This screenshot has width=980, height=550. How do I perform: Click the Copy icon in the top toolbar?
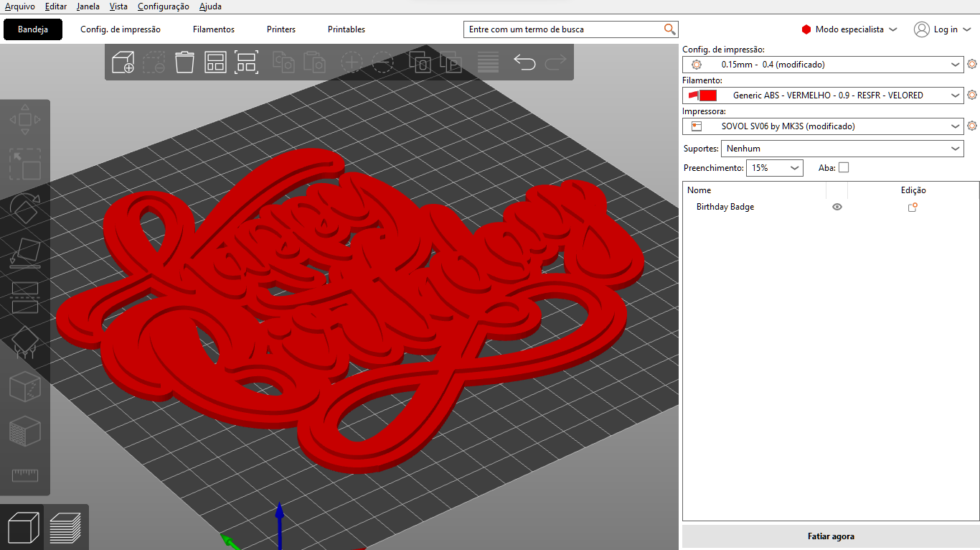pos(283,62)
